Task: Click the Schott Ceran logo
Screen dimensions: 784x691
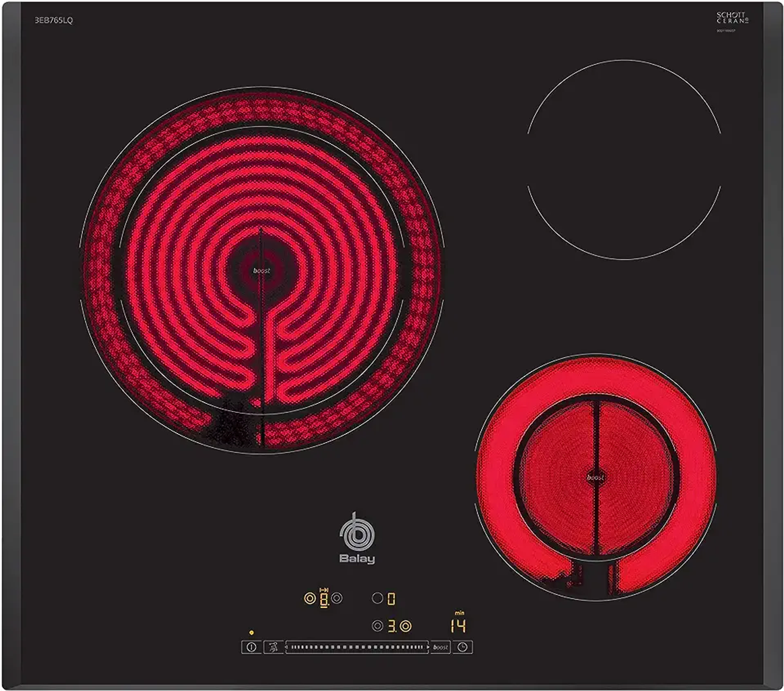Action: click(x=732, y=18)
